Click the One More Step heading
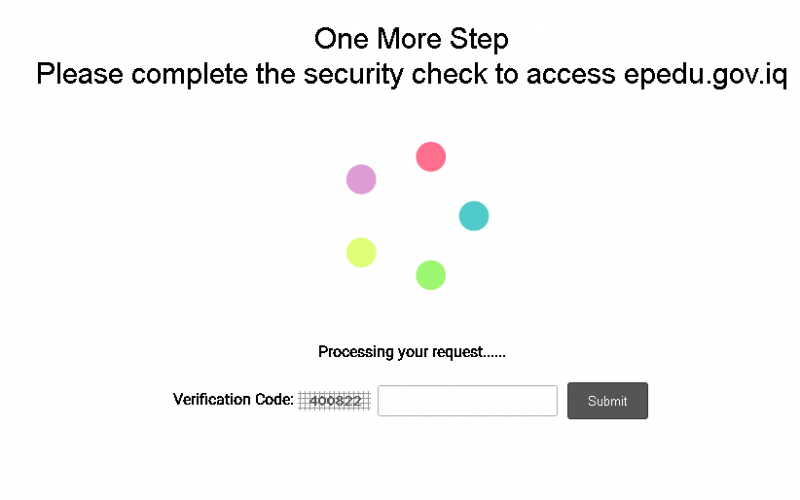The width and height of the screenshot is (800, 500). click(x=411, y=39)
